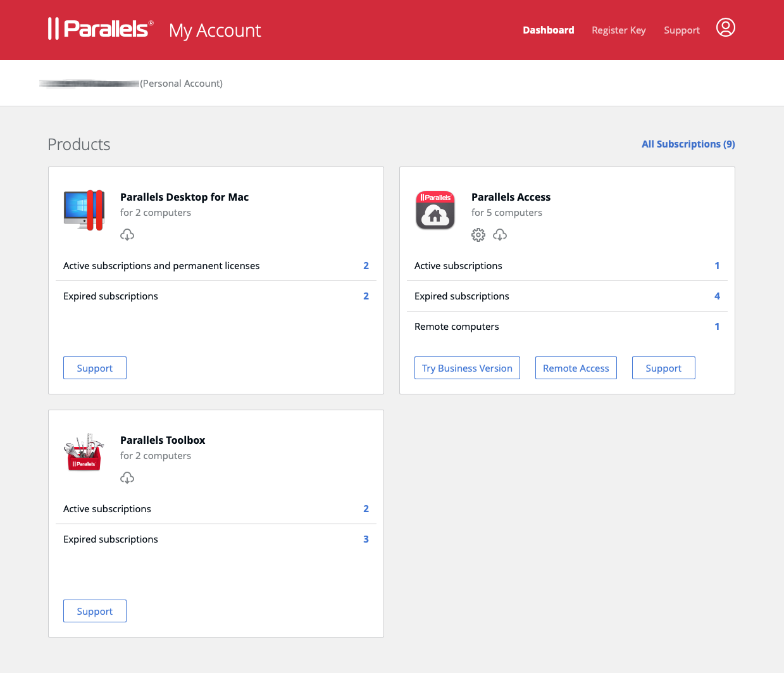Image resolution: width=784 pixels, height=673 pixels.
Task: Open Parallels Access settings gear icon
Action: [478, 235]
